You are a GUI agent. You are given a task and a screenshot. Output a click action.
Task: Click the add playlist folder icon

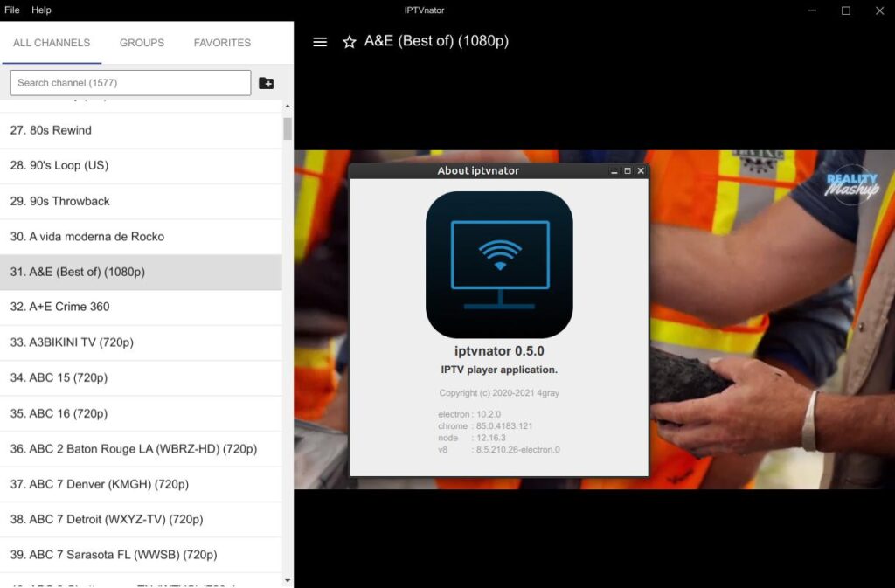[x=267, y=83]
